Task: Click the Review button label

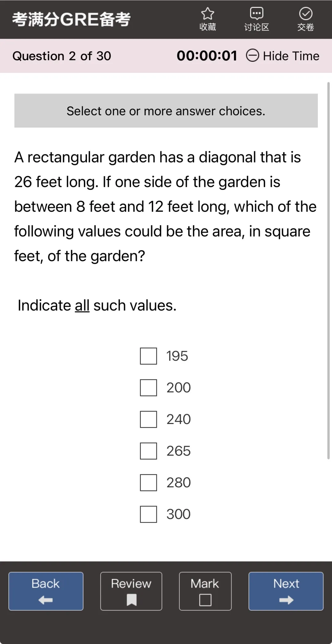Action: [131, 583]
